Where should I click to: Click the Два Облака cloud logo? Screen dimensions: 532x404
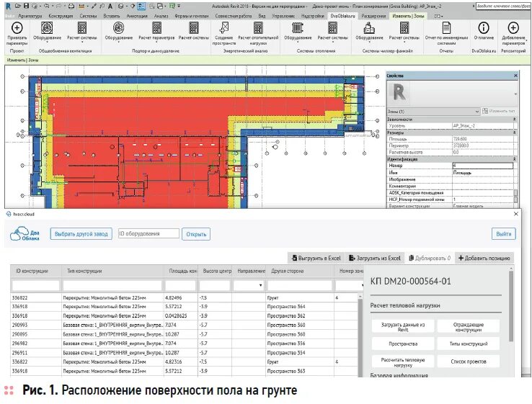click(x=25, y=233)
